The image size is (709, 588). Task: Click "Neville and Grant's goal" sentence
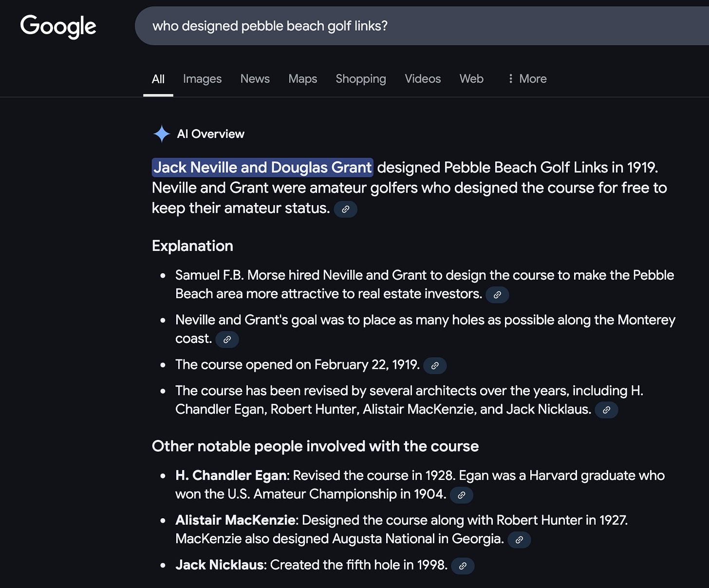pyautogui.click(x=425, y=329)
